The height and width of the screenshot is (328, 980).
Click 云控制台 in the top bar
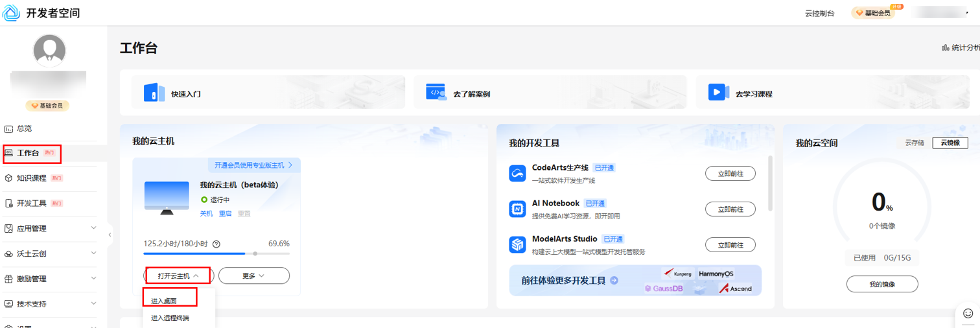pos(819,13)
